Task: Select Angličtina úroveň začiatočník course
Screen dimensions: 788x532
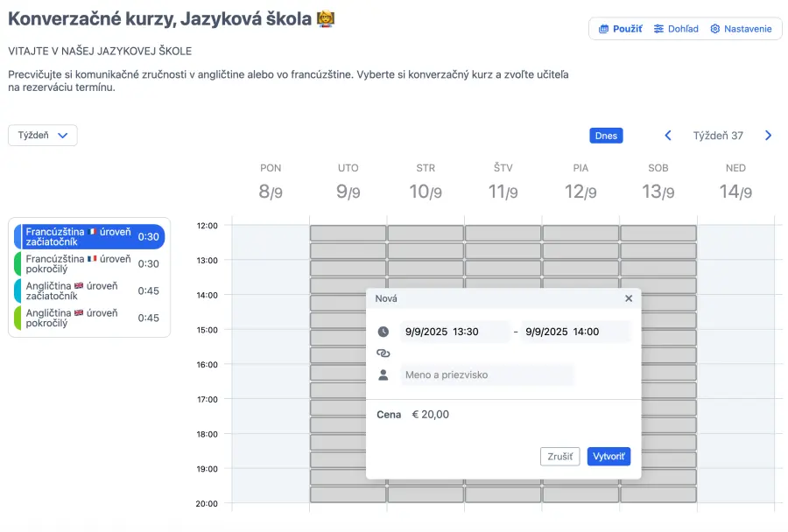Action: click(x=88, y=290)
